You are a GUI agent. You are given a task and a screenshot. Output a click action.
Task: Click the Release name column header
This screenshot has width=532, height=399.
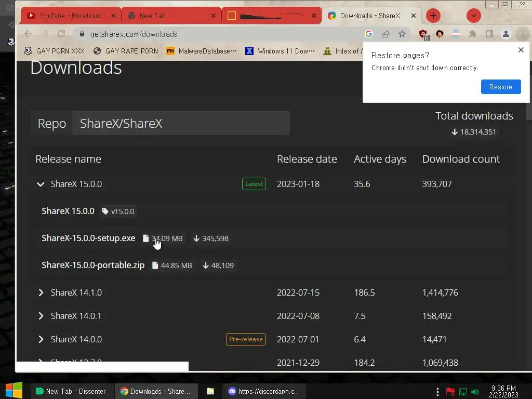click(68, 159)
